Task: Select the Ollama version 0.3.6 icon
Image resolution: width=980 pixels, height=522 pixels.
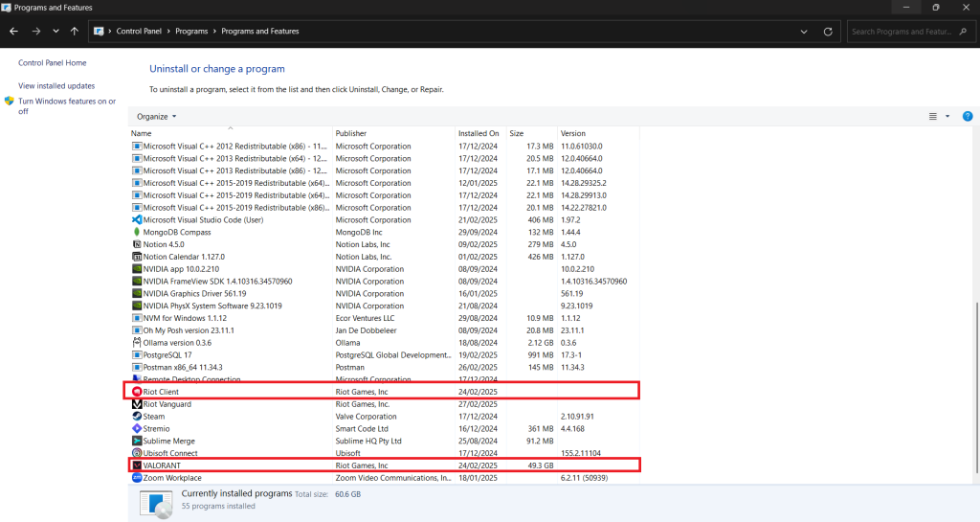Action: pos(137,343)
